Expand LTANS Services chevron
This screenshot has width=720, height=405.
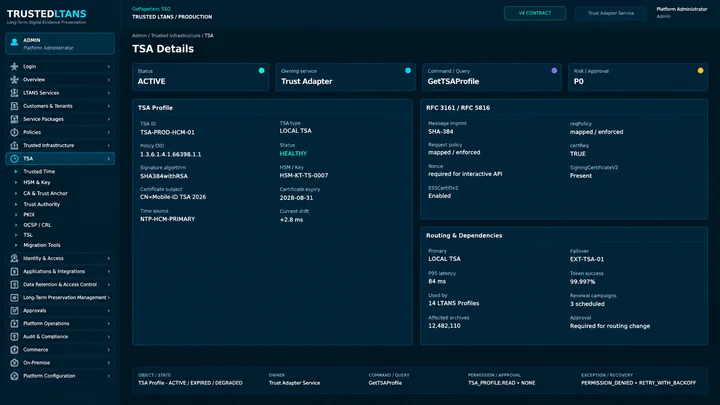[109, 93]
